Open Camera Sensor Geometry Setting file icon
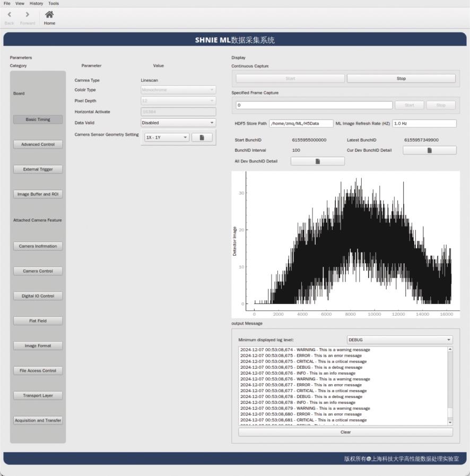 click(202, 137)
